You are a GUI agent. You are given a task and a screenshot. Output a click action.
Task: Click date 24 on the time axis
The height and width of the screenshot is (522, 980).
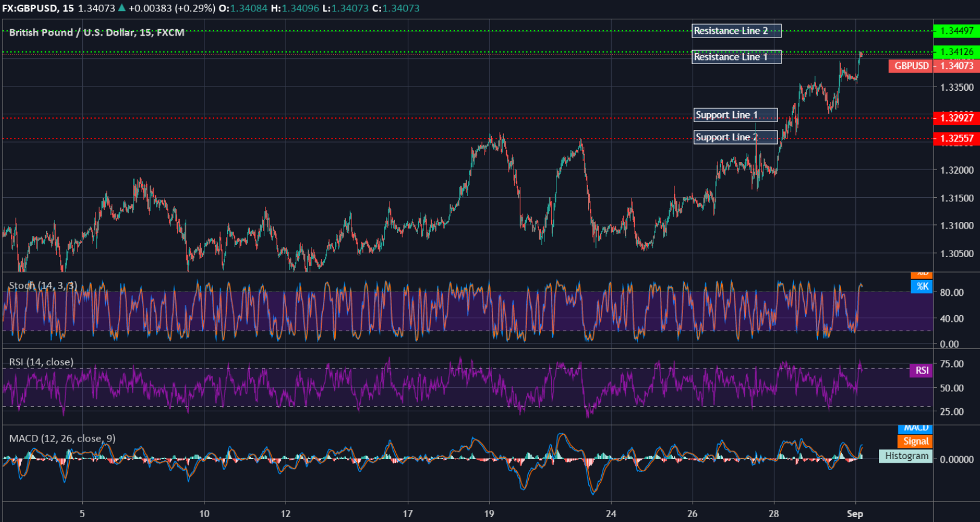[611, 514]
